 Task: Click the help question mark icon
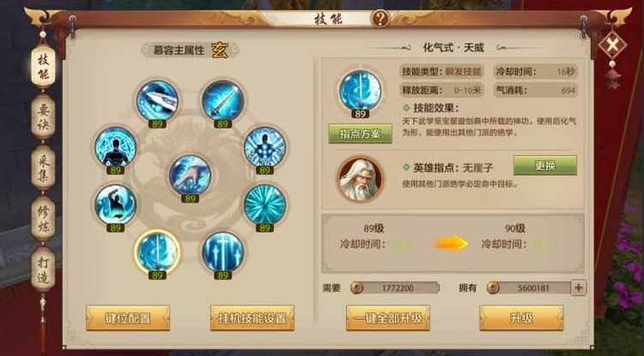coord(380,19)
